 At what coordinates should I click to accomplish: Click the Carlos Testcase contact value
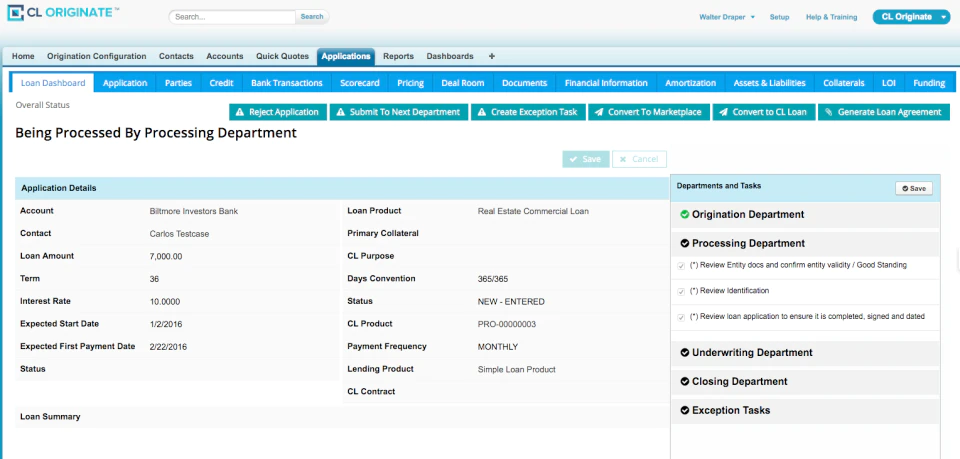click(178, 234)
